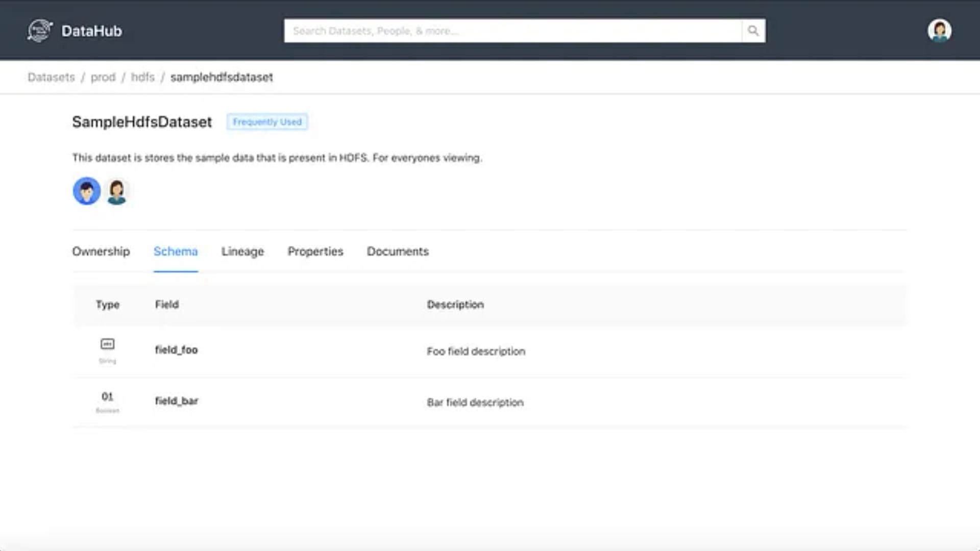The image size is (980, 551).
Task: Open the blue male owner avatar
Action: (87, 191)
